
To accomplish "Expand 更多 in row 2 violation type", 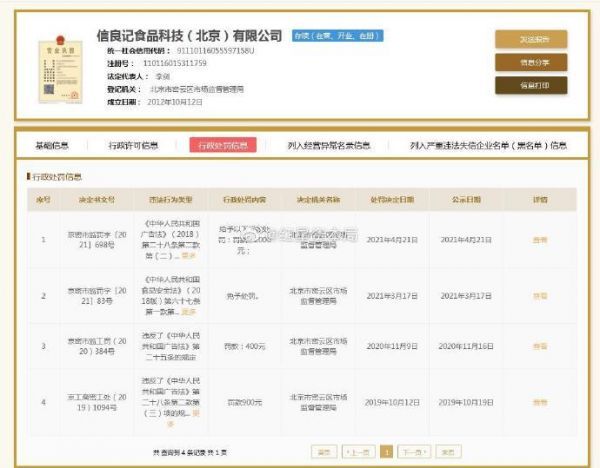I will pyautogui.click(x=188, y=312).
